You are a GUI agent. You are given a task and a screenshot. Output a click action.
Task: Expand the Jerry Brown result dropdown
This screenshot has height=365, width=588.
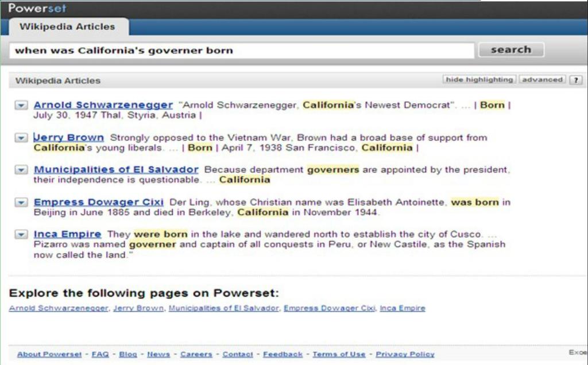coord(21,138)
